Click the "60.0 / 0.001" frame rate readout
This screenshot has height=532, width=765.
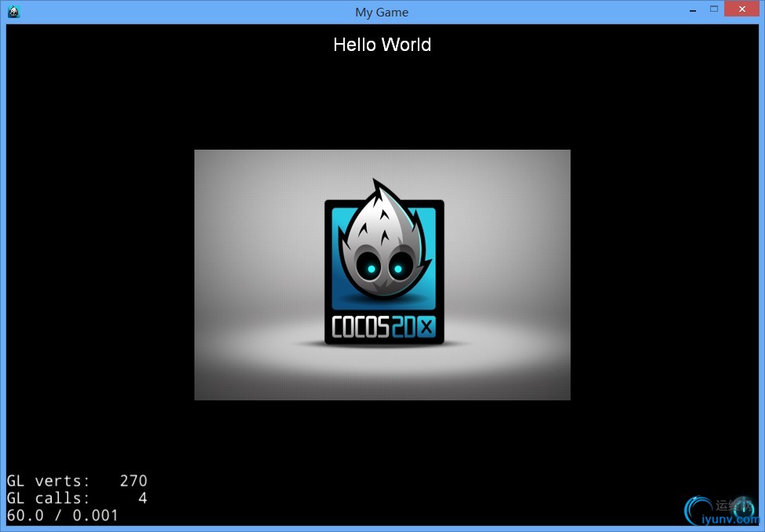click(63, 516)
